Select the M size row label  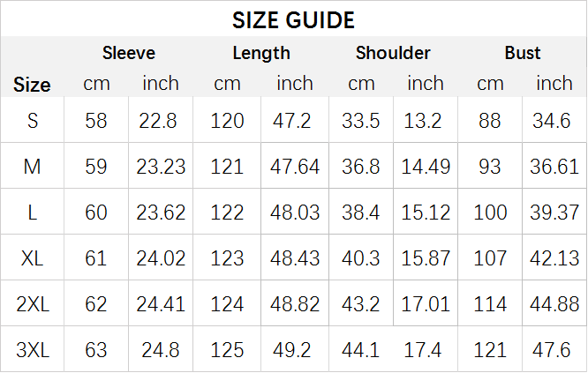(x=33, y=167)
